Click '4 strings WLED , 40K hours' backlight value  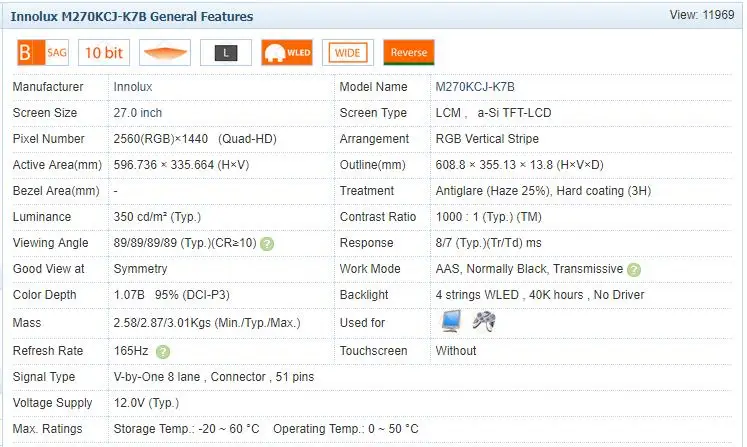[509, 295]
